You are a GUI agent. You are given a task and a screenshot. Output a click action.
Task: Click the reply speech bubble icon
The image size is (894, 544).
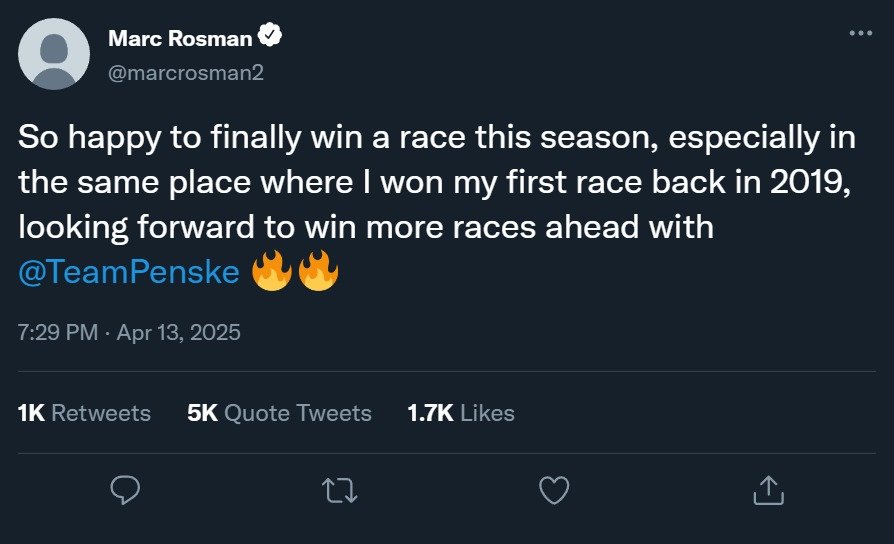[x=125, y=490]
